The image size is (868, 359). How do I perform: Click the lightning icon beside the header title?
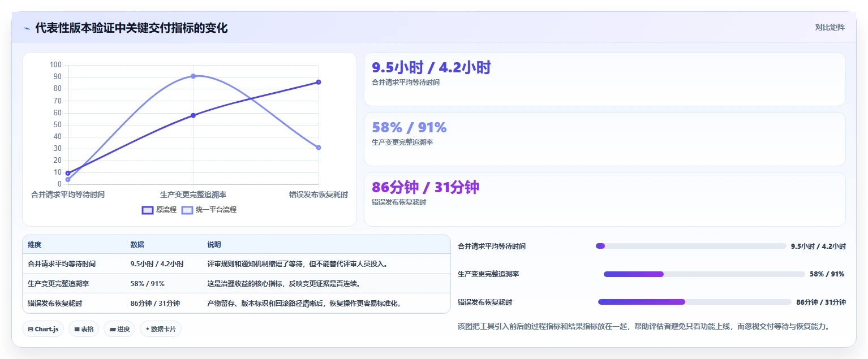point(27,28)
